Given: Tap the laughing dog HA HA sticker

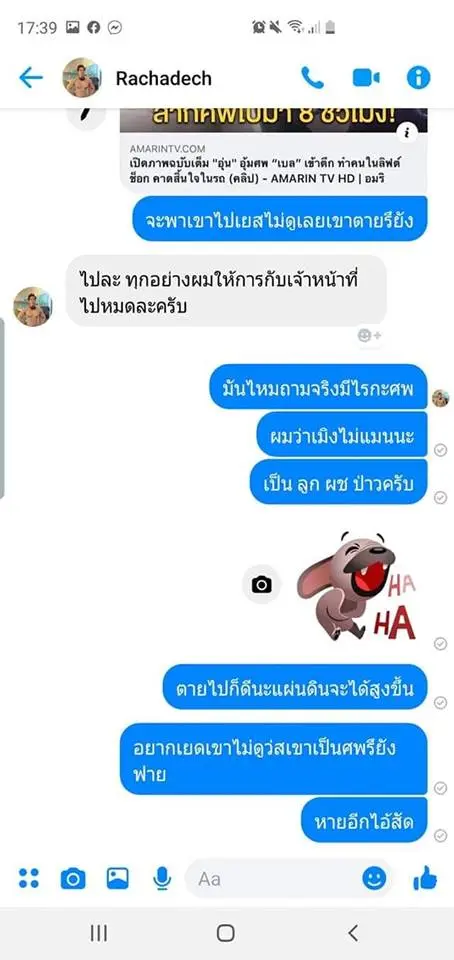Looking at the screenshot, I should (357, 586).
